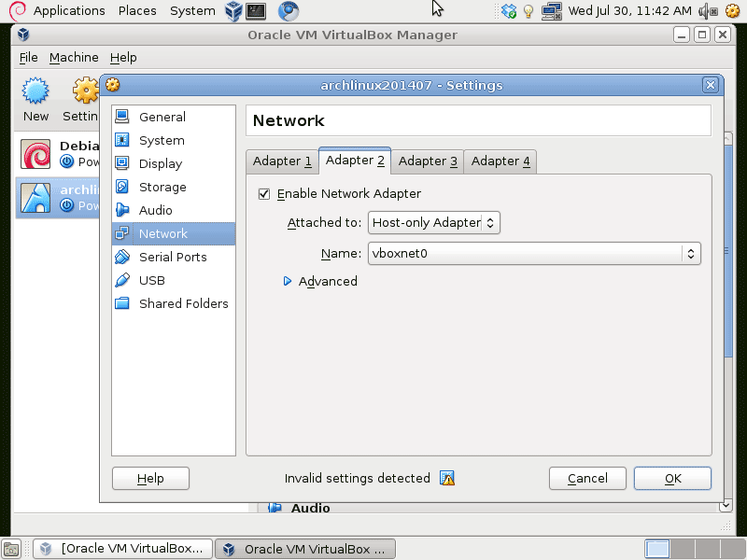This screenshot has height=560, width=747.
Task: Switch to the second workspace
Action: pos(683,549)
